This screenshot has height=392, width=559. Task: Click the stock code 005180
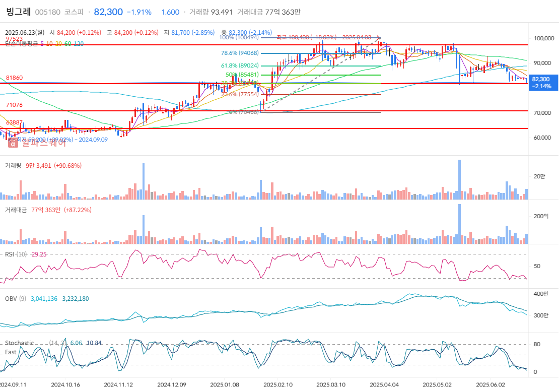(x=48, y=12)
